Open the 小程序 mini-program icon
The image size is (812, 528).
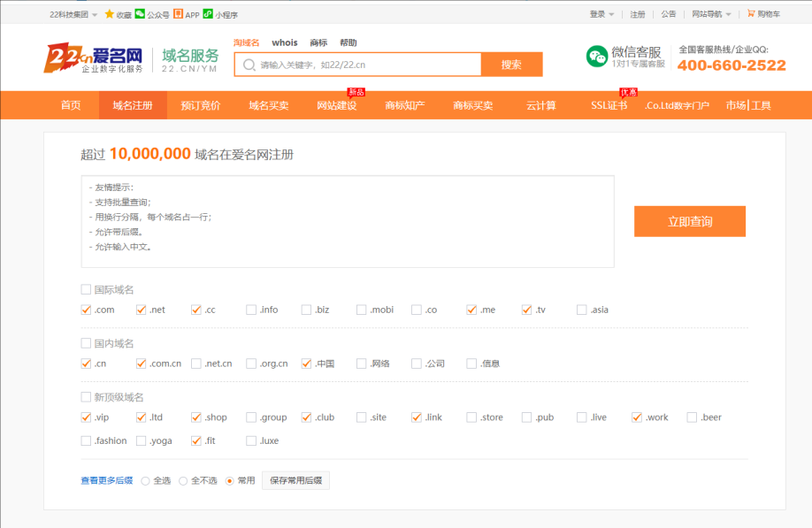point(208,14)
